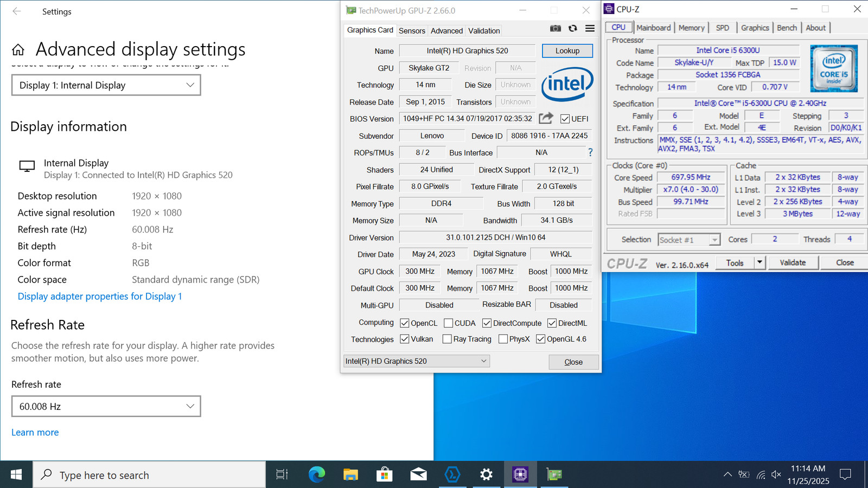Open the Bench tab in CPU-Z
Screen dimensions: 868x488
(787, 28)
